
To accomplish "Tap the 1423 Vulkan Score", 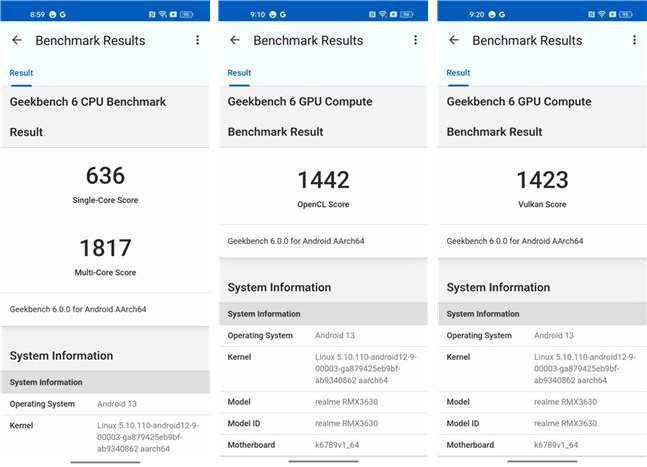I will tap(542, 180).
